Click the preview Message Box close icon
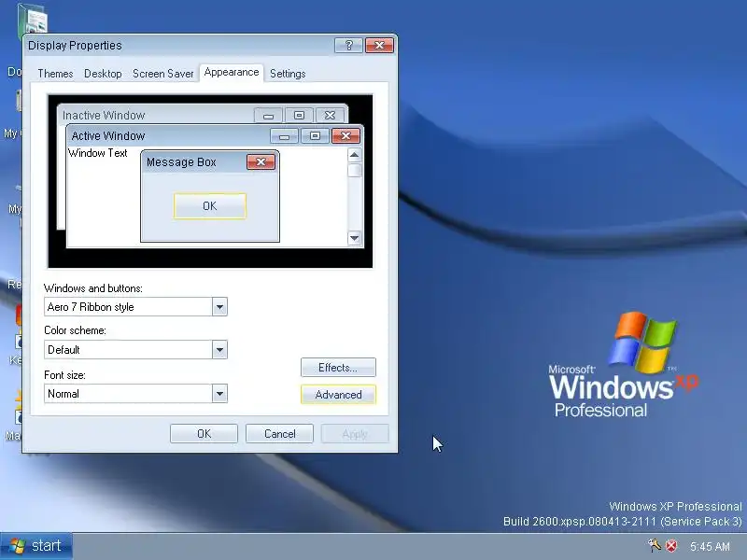The image size is (747, 560). coord(261,161)
